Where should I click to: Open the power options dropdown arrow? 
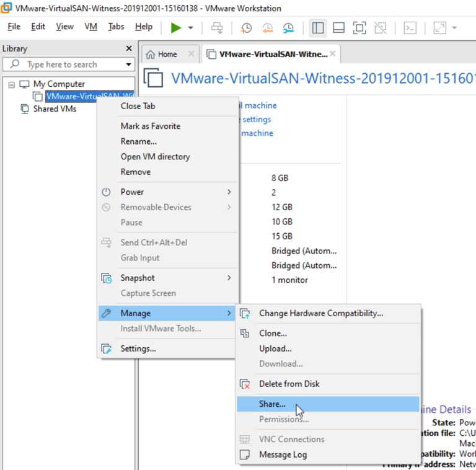(x=190, y=28)
